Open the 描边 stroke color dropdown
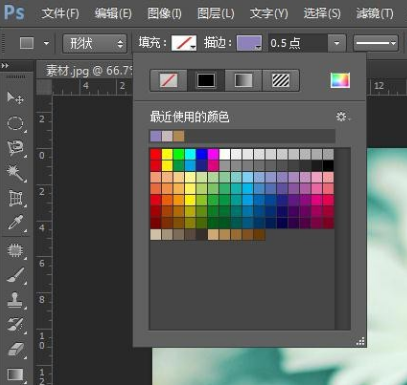The image size is (407, 385). (249, 43)
